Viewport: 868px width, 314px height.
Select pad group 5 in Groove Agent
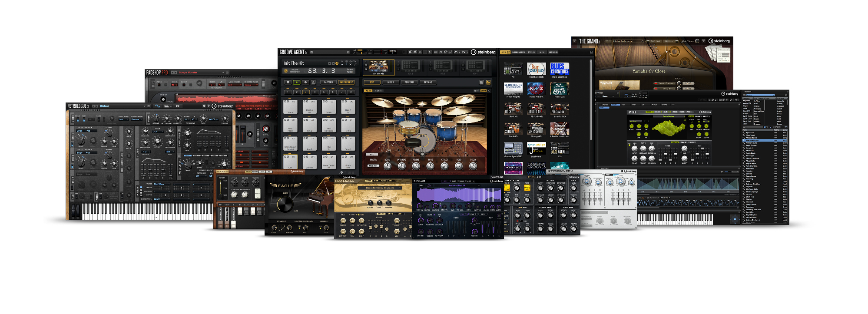[x=324, y=92]
